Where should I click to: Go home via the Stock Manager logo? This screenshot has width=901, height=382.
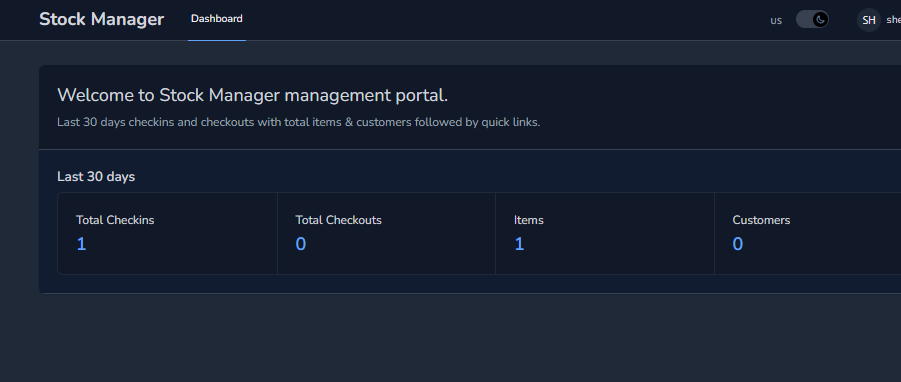[x=101, y=19]
